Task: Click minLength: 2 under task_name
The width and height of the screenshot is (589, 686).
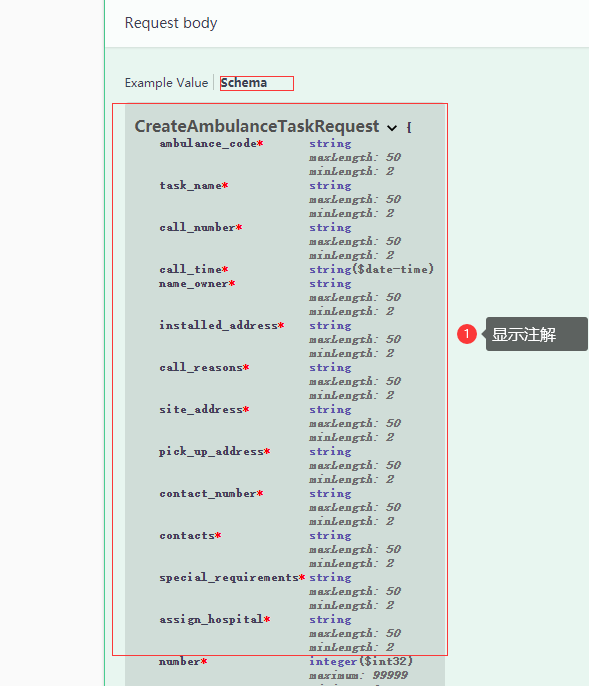Action: click(x=352, y=214)
